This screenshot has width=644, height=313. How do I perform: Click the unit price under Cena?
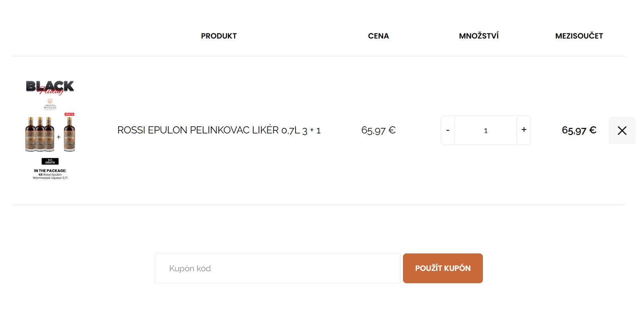pos(378,130)
